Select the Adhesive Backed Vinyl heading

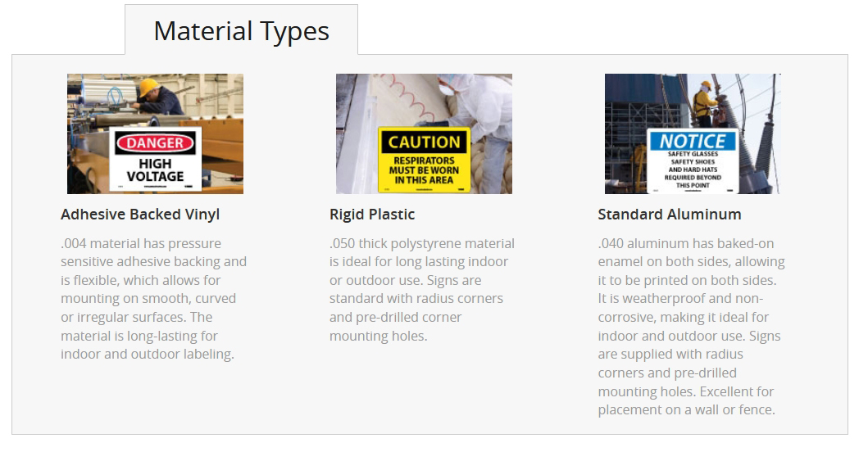pyautogui.click(x=140, y=214)
